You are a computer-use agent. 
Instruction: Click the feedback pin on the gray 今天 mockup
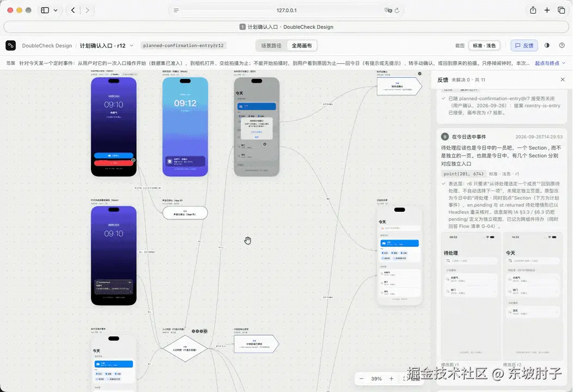(265, 144)
